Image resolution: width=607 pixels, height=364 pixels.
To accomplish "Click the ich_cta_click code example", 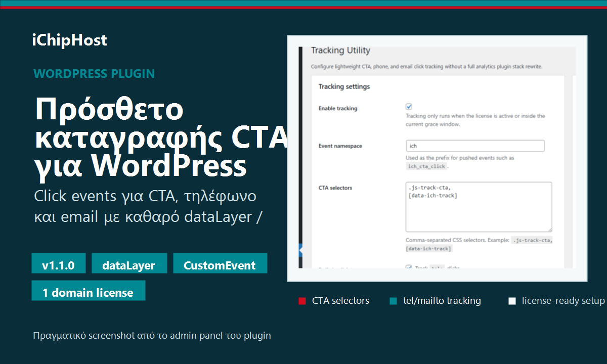I will 427,166.
